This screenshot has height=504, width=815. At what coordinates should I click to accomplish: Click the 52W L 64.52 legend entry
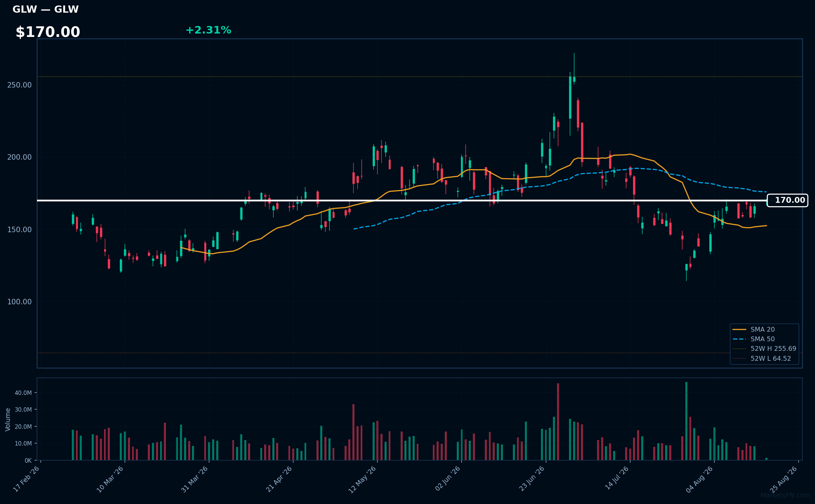[762, 358]
